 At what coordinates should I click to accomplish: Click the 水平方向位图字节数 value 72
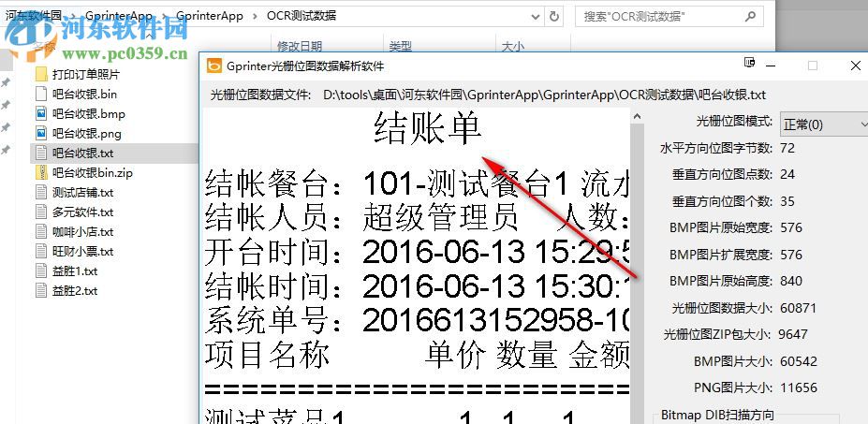787,148
